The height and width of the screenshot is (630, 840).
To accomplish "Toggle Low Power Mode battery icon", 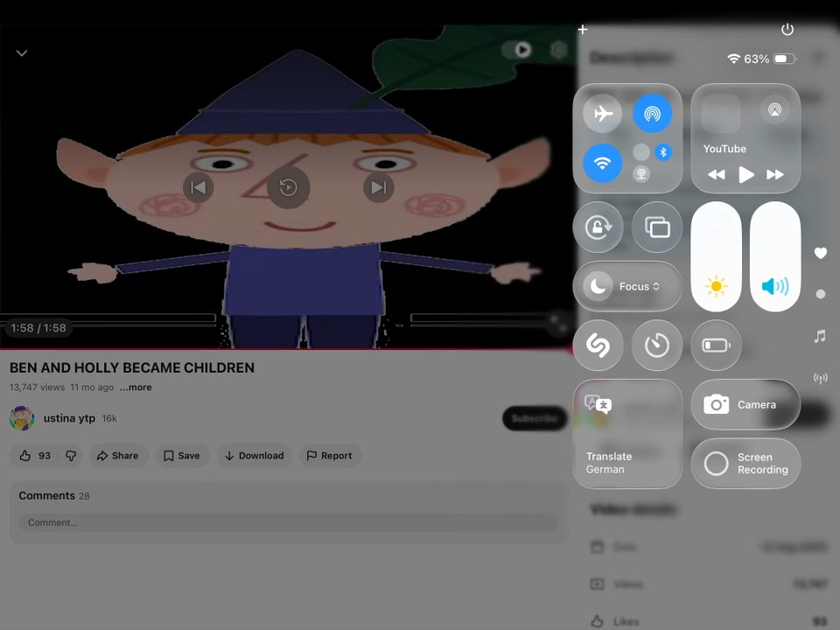I will 717,346.
